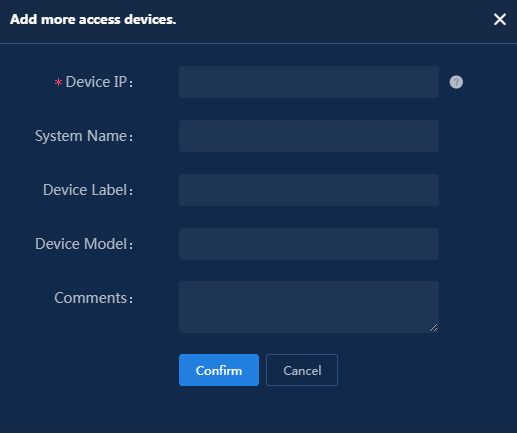Screen dimensions: 517x433
Task: Cancel the add device dialog
Action: click(x=302, y=370)
